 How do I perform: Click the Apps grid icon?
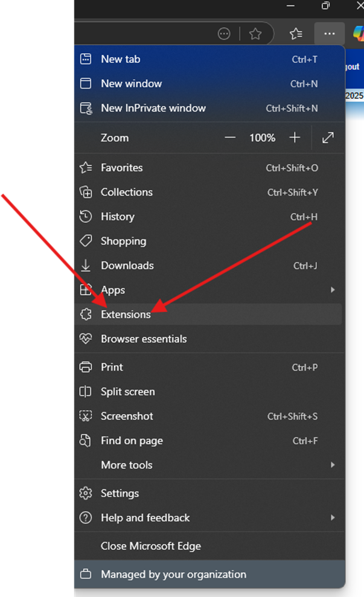[x=86, y=290]
